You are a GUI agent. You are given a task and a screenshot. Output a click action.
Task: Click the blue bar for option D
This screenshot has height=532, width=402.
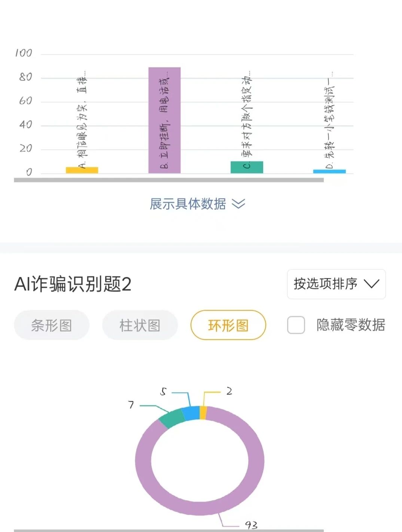tap(329, 171)
